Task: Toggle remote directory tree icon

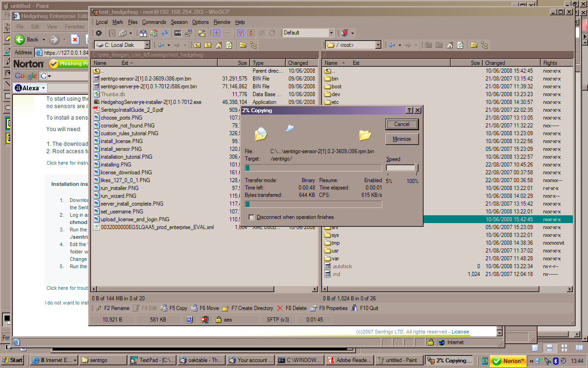Action: [484, 45]
